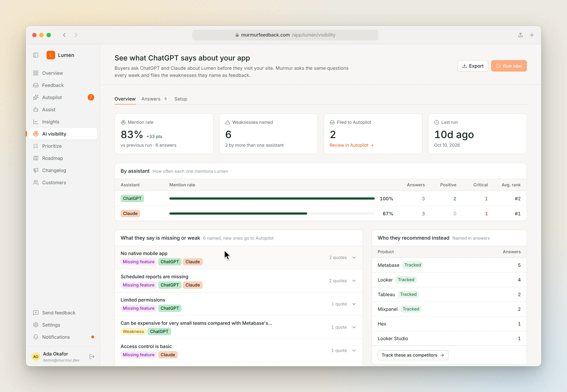Click the Send feedback icon
The image size is (567, 392).
pos(36,313)
